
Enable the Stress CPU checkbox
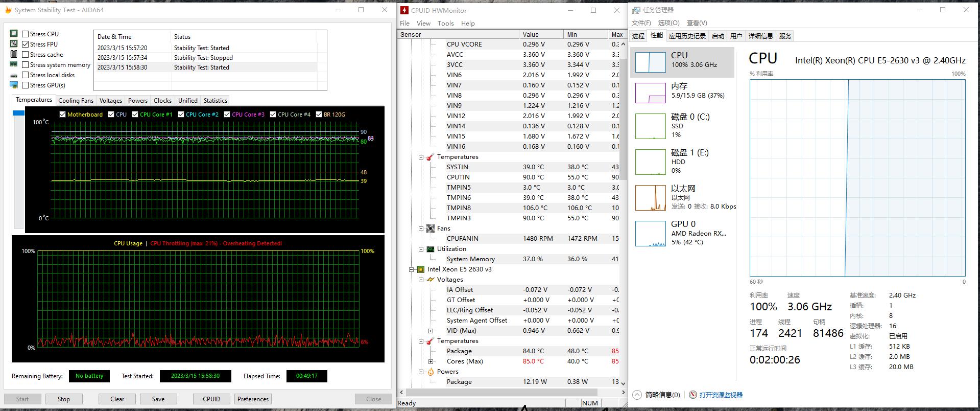coord(25,34)
